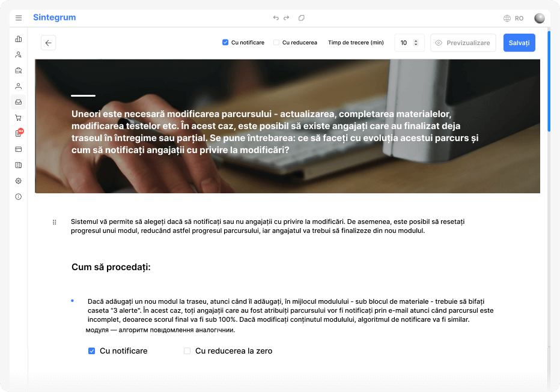Go back with the left arrow button
The image size is (560, 392).
(x=49, y=43)
